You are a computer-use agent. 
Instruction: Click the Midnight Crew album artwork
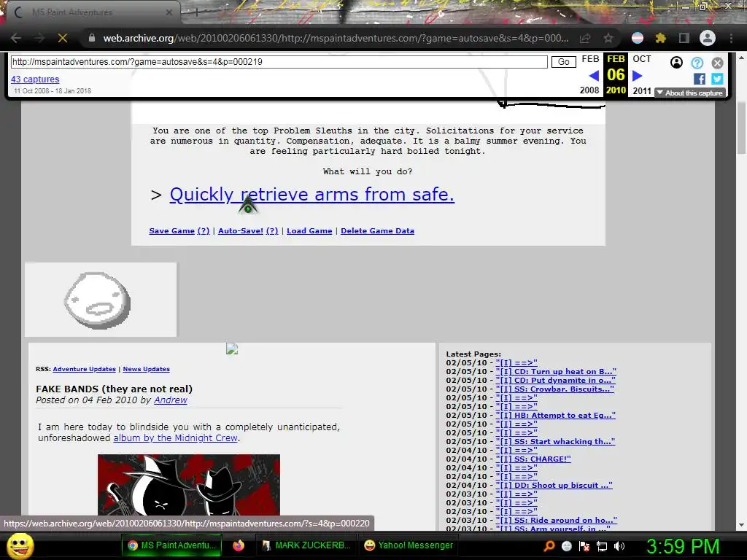pyautogui.click(x=189, y=485)
